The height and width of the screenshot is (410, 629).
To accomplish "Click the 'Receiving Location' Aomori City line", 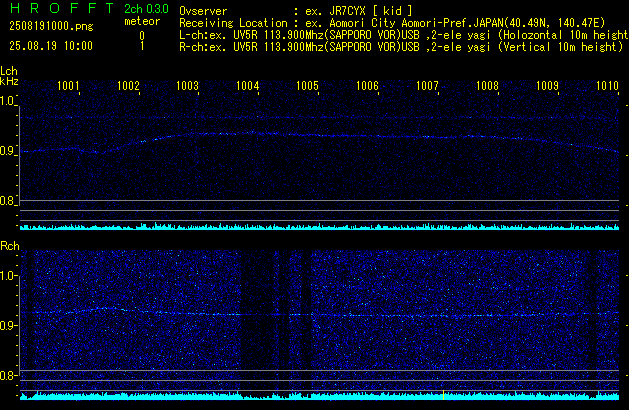I will coord(392,23).
